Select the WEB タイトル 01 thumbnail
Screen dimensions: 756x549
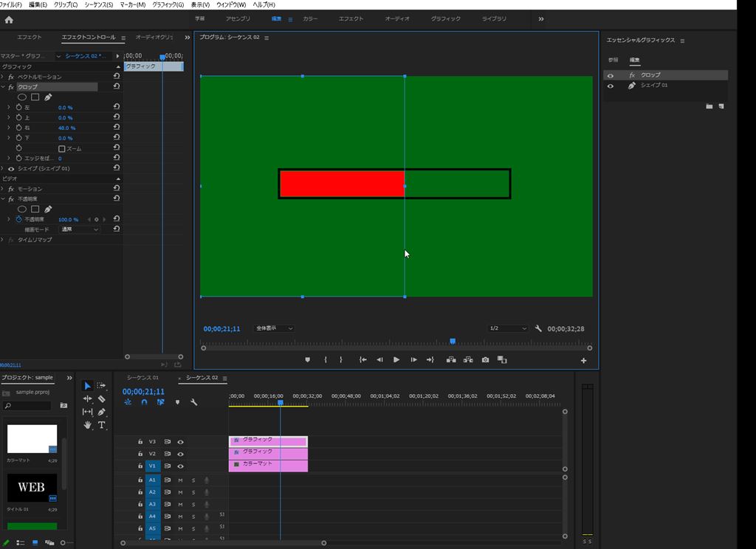(x=32, y=487)
